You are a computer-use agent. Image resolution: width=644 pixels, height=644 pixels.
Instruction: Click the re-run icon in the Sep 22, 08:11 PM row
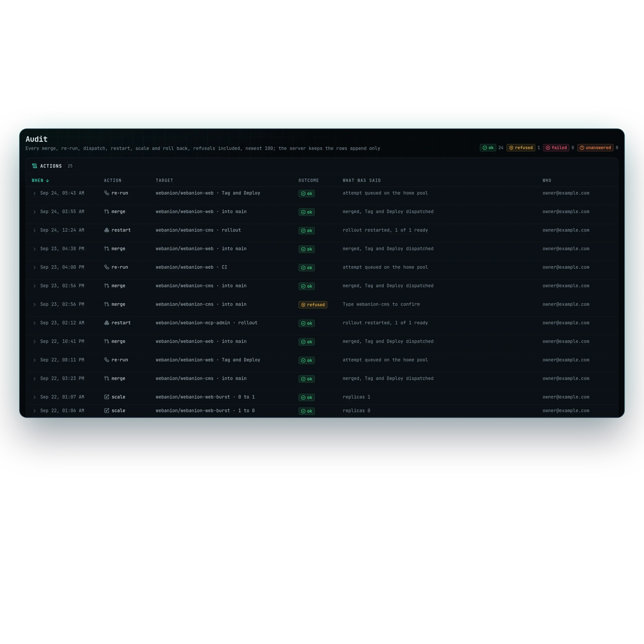click(x=107, y=360)
